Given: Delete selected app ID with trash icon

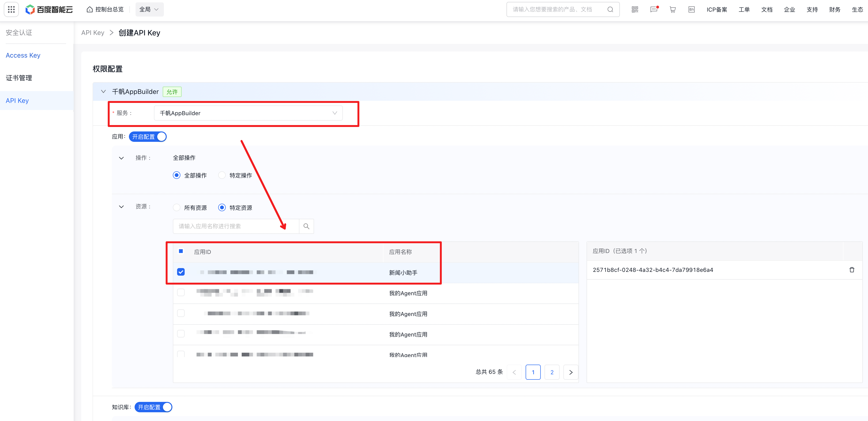Looking at the screenshot, I should [x=852, y=270].
